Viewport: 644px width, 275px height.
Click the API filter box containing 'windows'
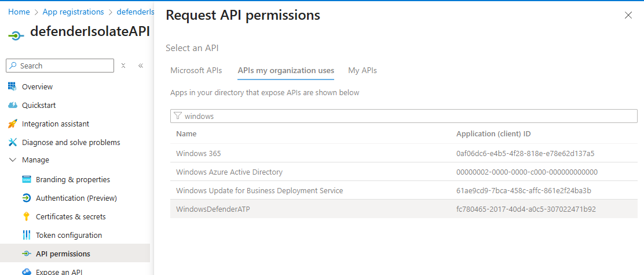tap(404, 116)
